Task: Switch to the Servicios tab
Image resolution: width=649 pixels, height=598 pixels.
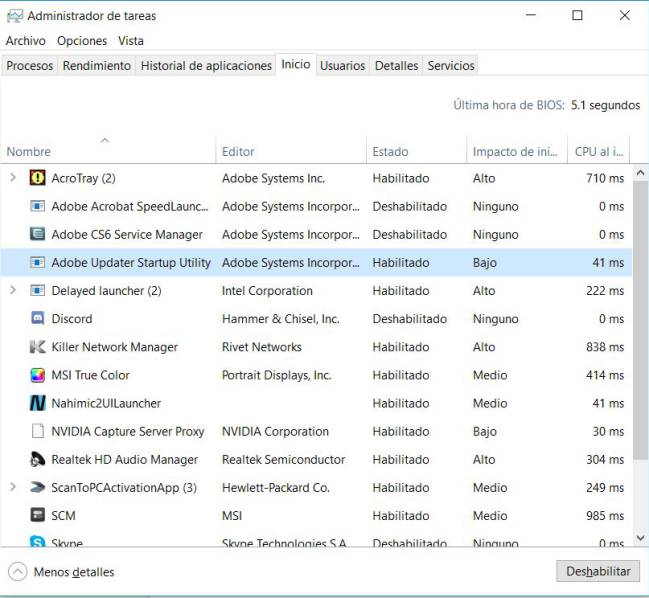Action: tap(451, 65)
